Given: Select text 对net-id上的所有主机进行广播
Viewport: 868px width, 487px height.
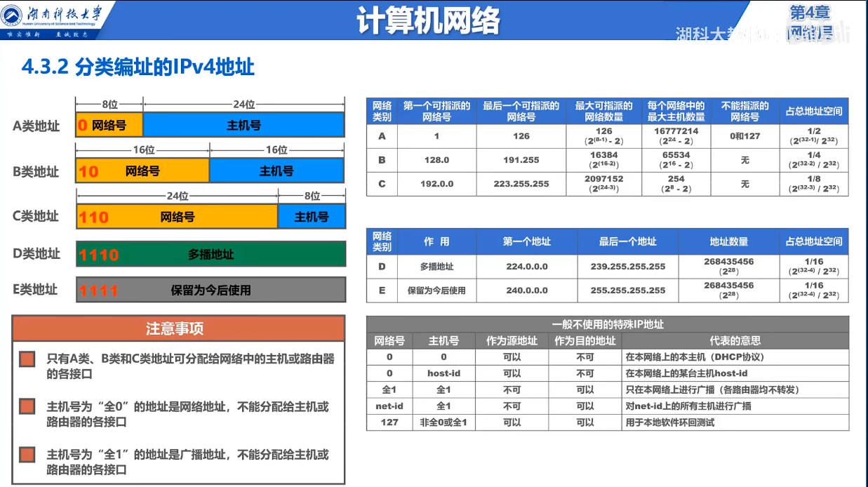Looking at the screenshot, I should point(688,406).
